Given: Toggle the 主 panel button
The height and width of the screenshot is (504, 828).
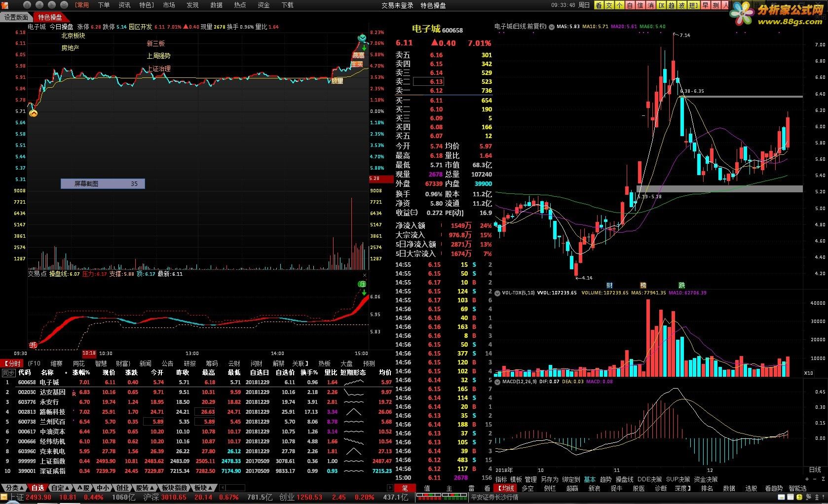Looking at the screenshot, I should point(449,488).
